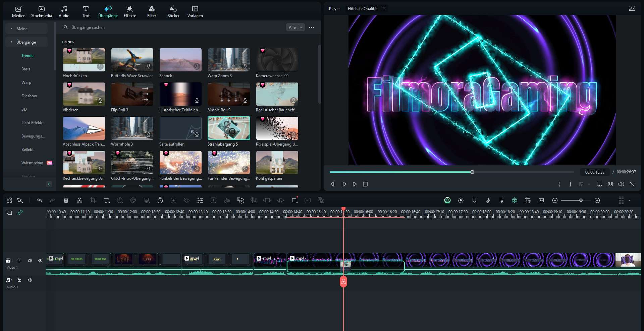Collapse the sidebar with arrow button
This screenshot has width=644, height=331.
(x=49, y=184)
